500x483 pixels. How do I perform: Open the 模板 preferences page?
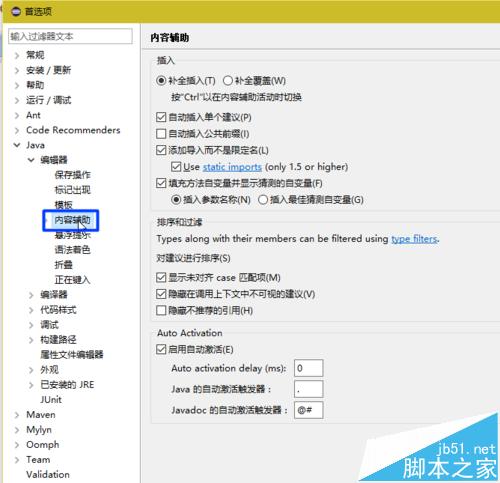tap(63, 204)
